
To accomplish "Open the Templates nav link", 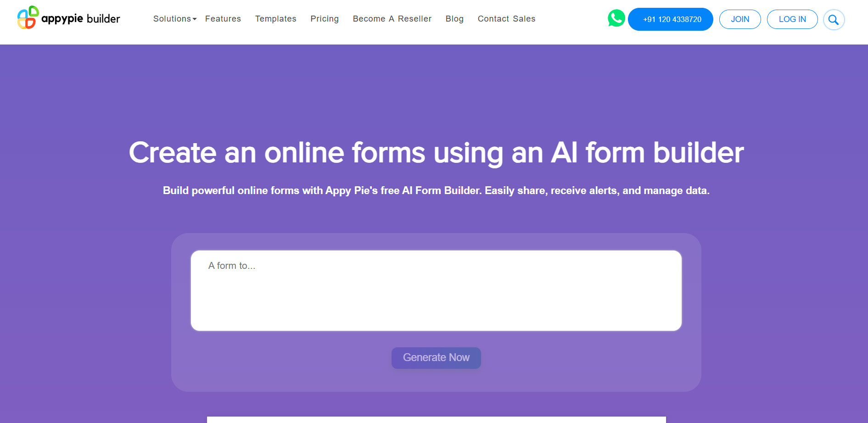I will (x=275, y=19).
